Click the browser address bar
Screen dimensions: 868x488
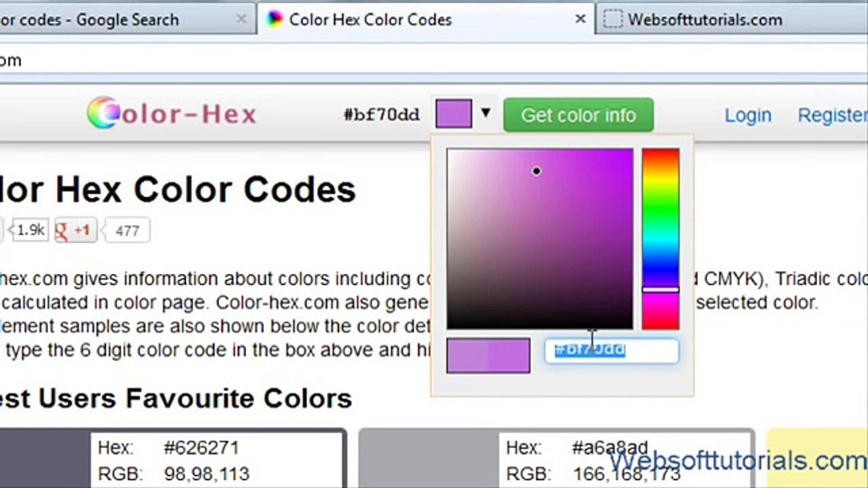(x=434, y=60)
